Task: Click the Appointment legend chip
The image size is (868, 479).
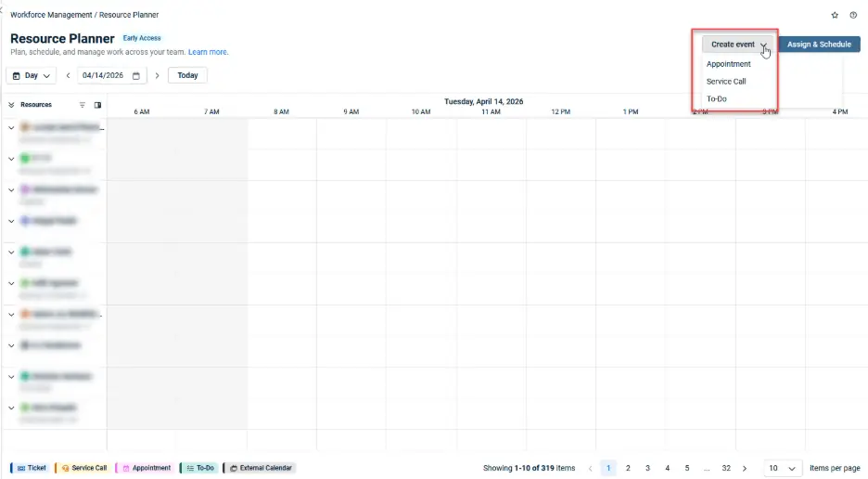Action: 145,468
